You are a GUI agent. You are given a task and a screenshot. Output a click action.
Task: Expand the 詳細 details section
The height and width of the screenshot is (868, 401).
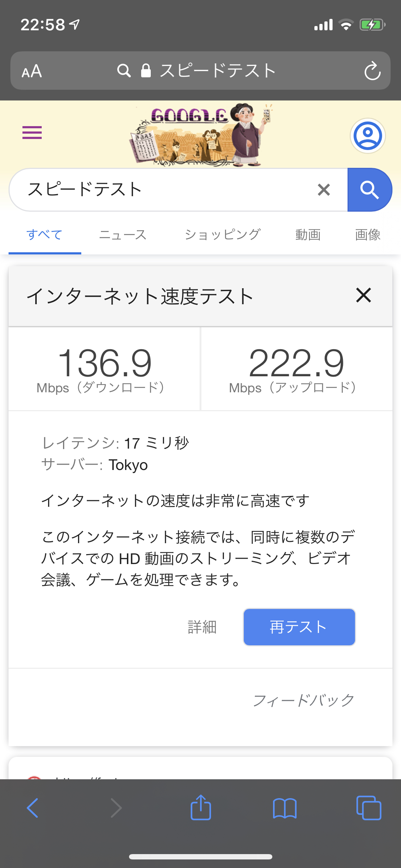[x=202, y=627]
